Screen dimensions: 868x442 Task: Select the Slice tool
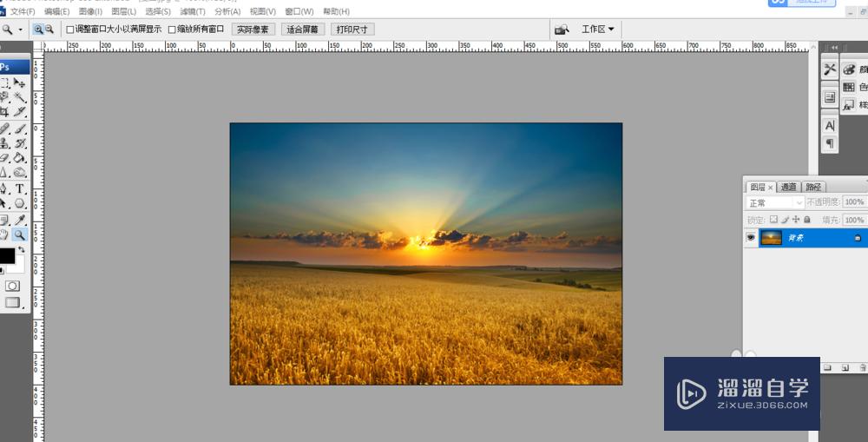[19, 112]
